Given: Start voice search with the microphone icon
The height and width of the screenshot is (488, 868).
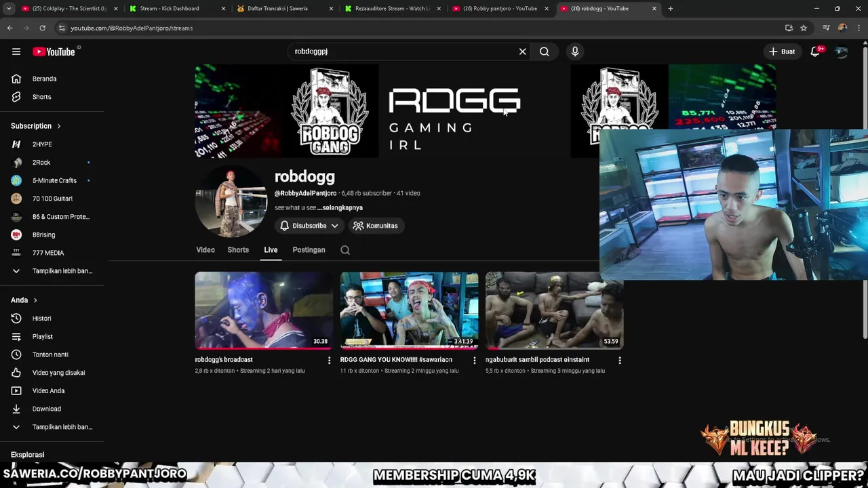Looking at the screenshot, I should tap(575, 52).
